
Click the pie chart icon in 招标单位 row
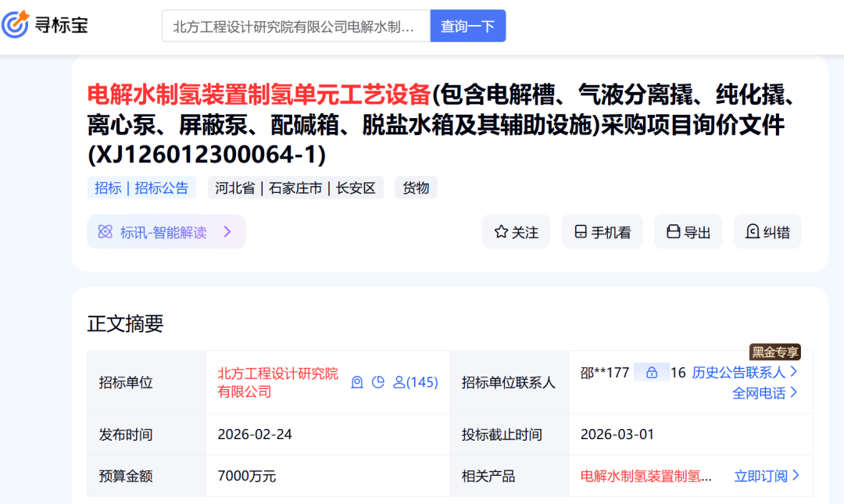pos(378,382)
